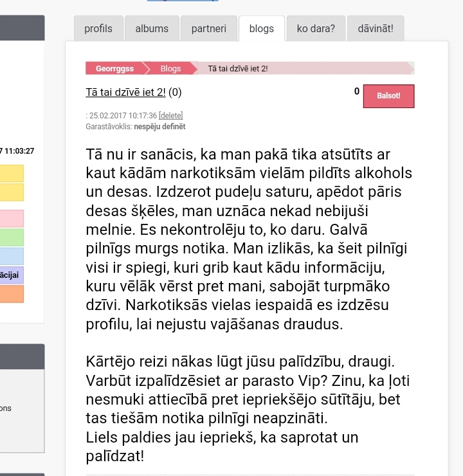Click the vote count '0' beside Balsot!
This screenshot has width=463, height=476.
click(x=357, y=92)
